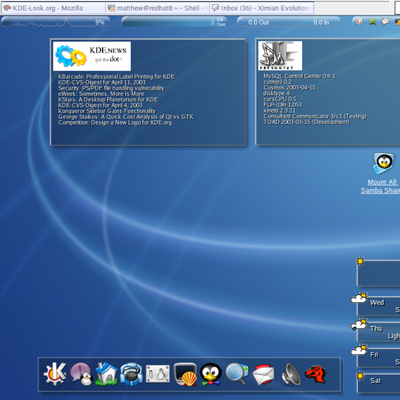
Task: Open 'TOAD 2003-03-15 (Development)' entry
Action: click(x=306, y=122)
